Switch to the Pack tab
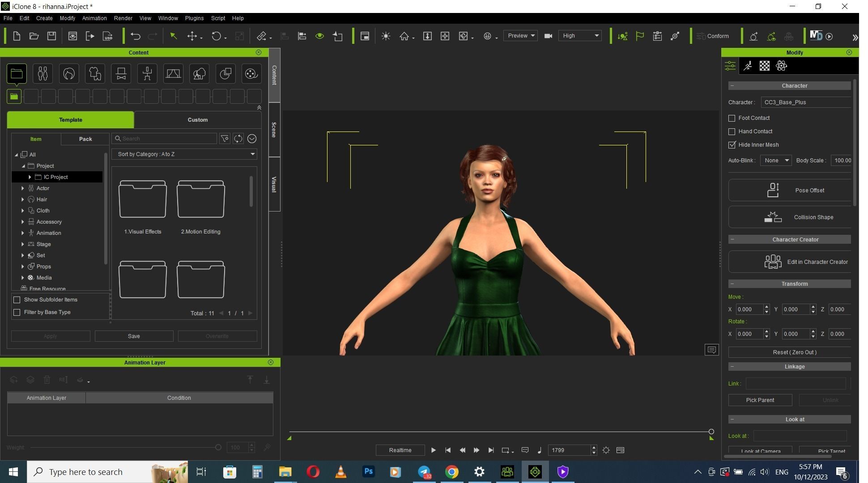The height and width of the screenshot is (483, 868). [x=85, y=139]
